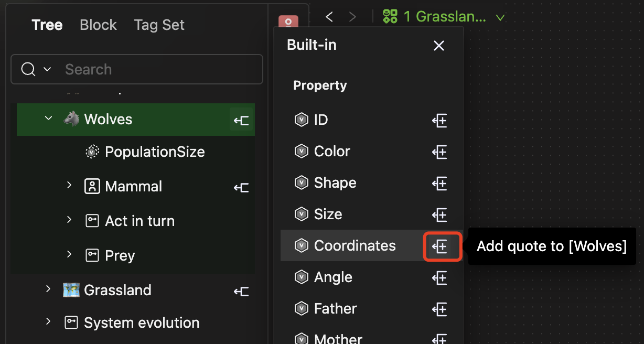Switch to the Tag Set tab
Image resolution: width=644 pixels, height=344 pixels.
click(159, 25)
